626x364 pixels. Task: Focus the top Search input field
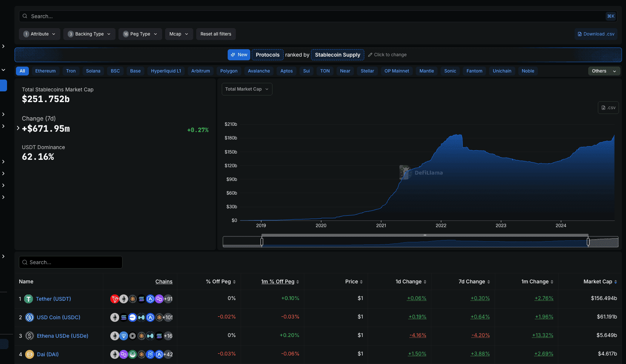tap(318, 16)
